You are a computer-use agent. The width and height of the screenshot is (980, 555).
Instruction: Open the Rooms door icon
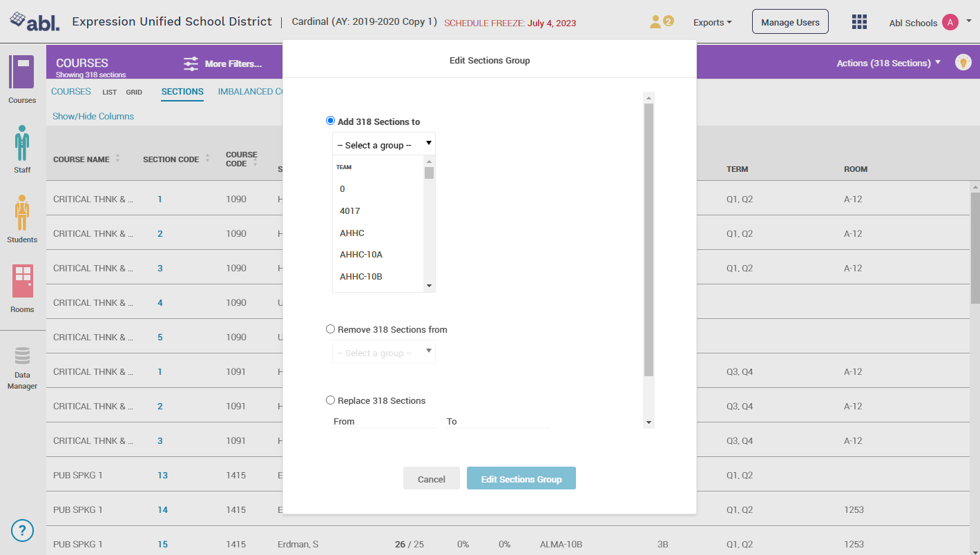point(22,282)
